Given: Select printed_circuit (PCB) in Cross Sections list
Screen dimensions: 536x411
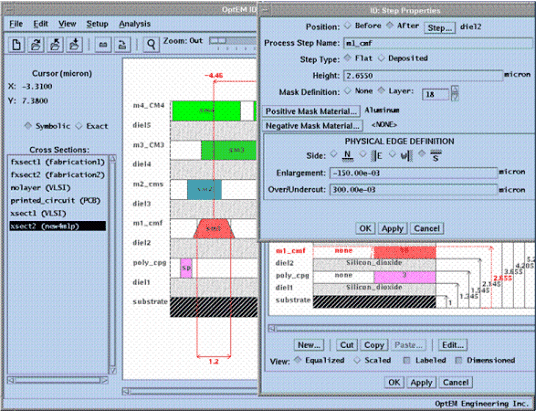Looking at the screenshot, I should tap(57, 201).
